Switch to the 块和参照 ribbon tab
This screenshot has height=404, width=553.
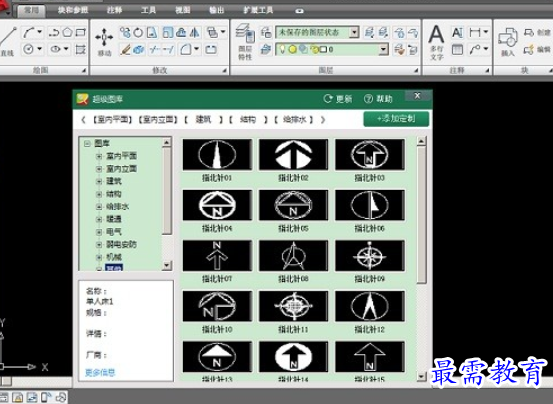coord(73,10)
